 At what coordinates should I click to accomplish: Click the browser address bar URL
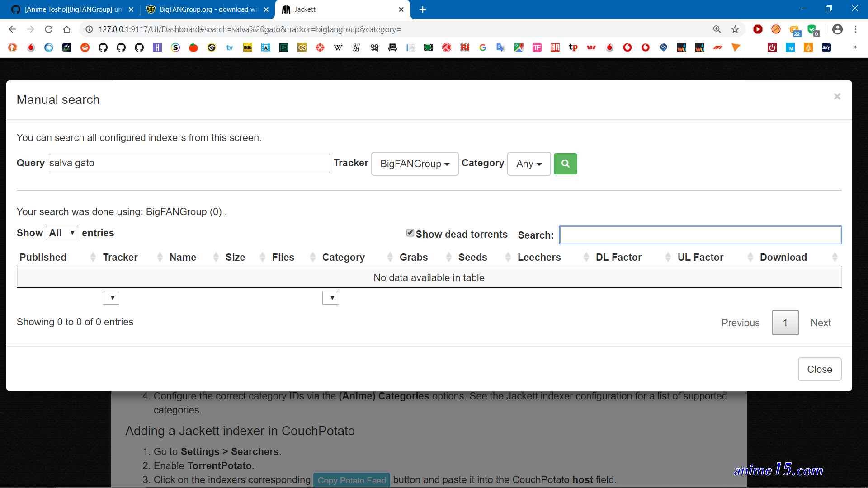tap(250, 29)
